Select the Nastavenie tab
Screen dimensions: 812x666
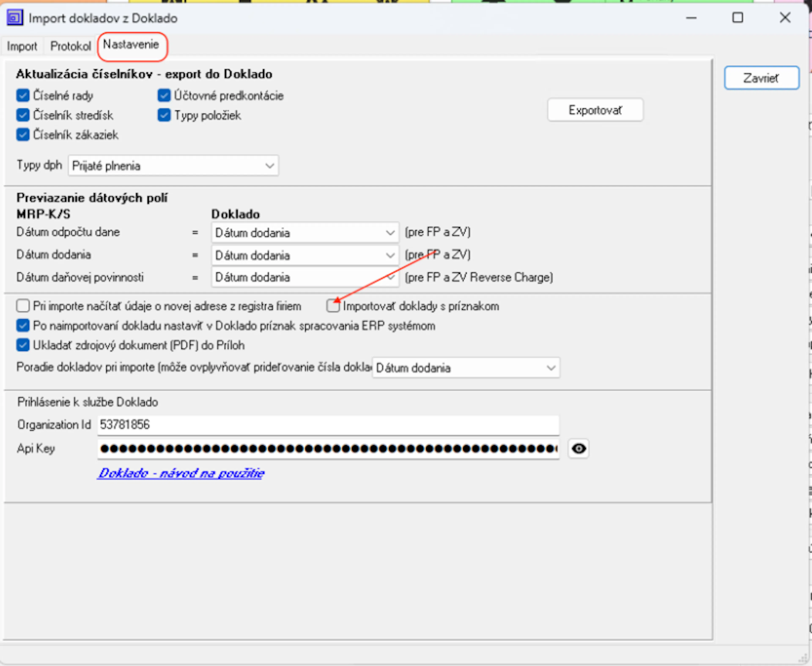tap(131, 45)
